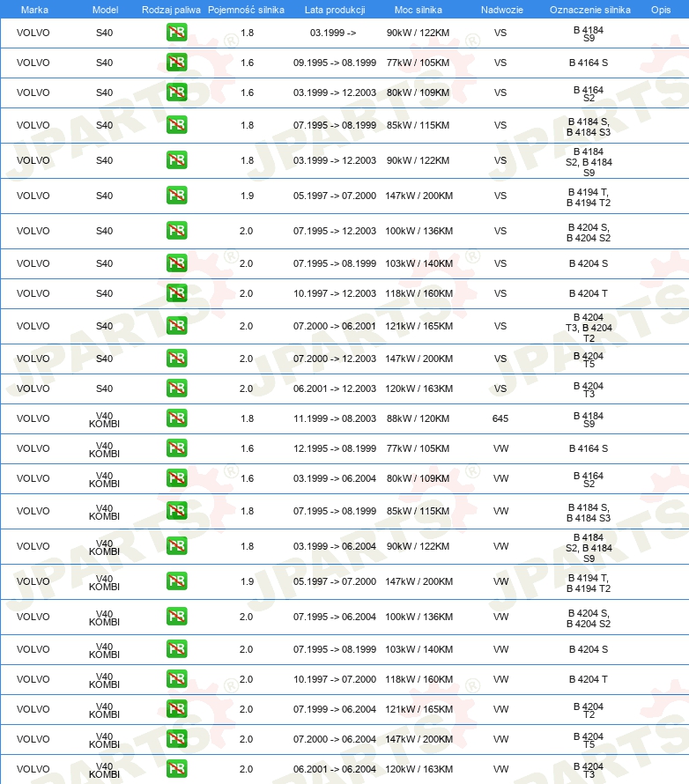Select the '07.1999 -> 06.2004' cell

pos(335,709)
